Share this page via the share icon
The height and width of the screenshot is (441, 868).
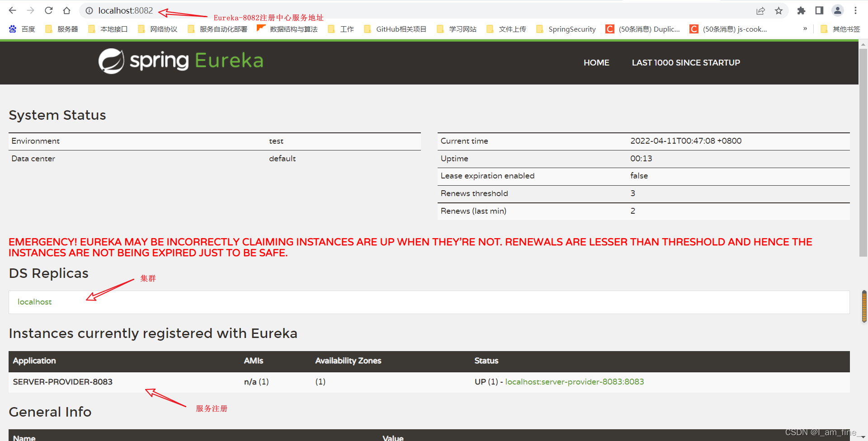[761, 10]
